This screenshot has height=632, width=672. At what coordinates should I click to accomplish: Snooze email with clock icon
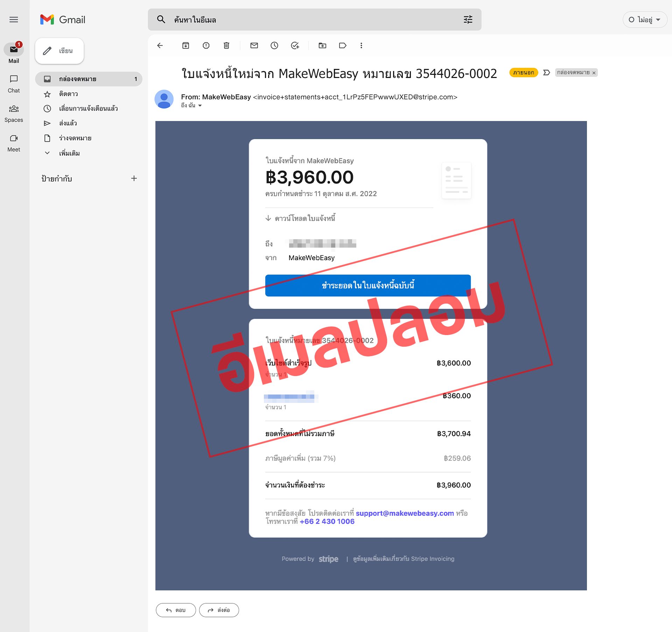[274, 45]
